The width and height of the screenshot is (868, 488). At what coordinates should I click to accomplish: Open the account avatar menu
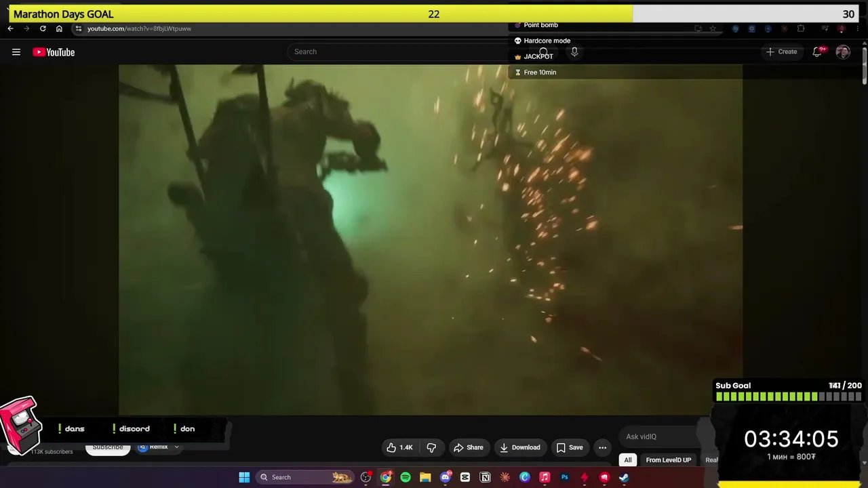click(x=843, y=52)
